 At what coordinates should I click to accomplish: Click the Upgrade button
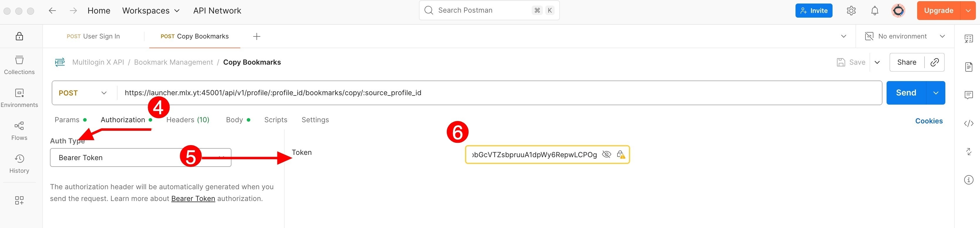(x=939, y=11)
